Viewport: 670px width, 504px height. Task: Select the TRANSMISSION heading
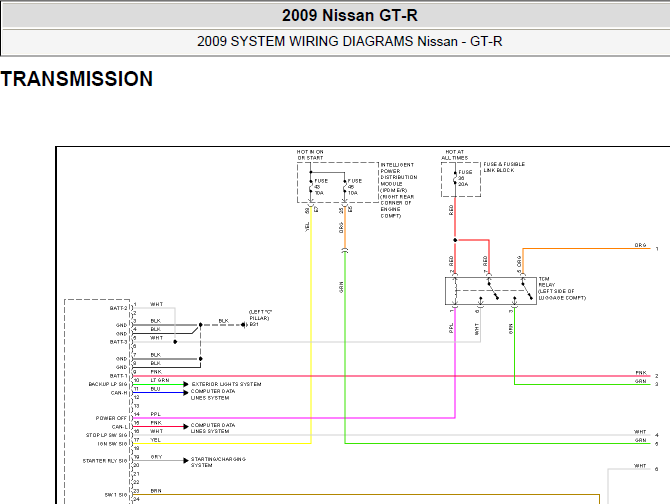(77, 79)
